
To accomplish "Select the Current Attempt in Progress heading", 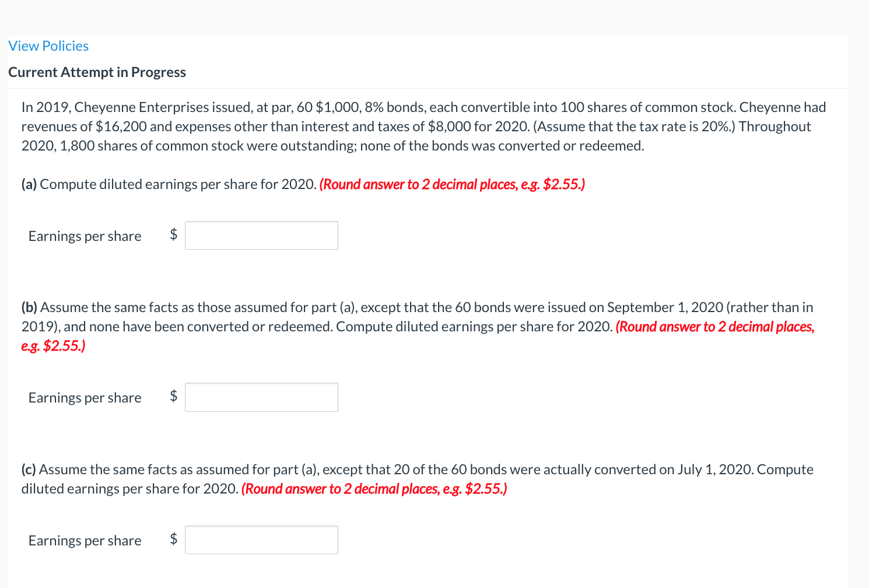I will [97, 72].
